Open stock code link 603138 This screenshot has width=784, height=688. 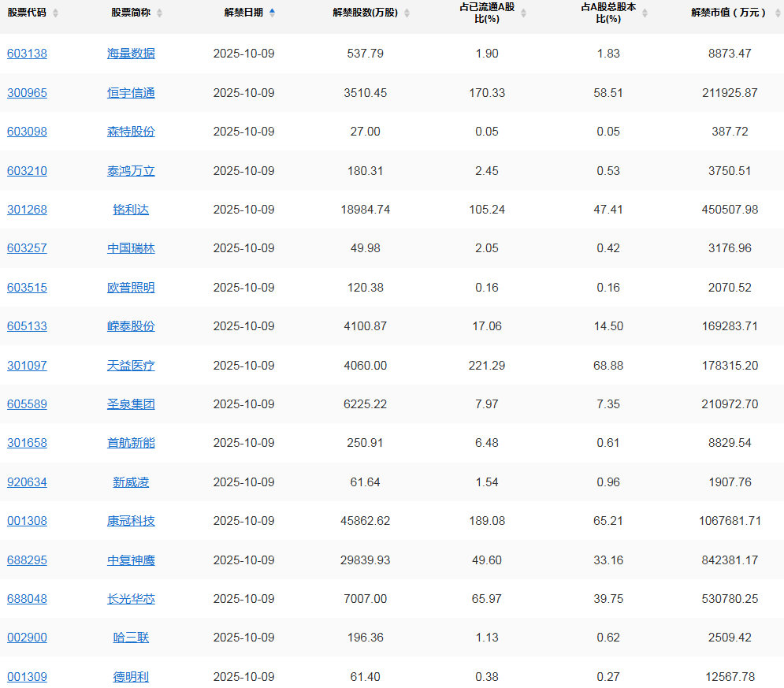[27, 54]
